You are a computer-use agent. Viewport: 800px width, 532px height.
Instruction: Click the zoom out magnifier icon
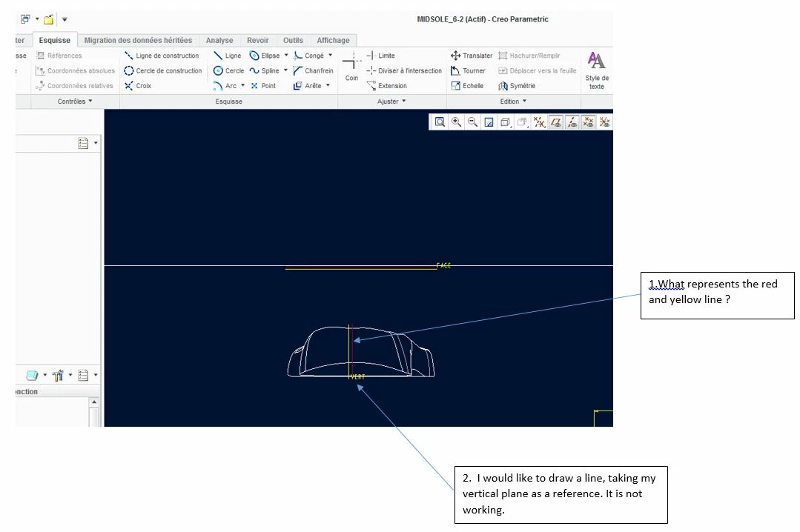pos(472,122)
